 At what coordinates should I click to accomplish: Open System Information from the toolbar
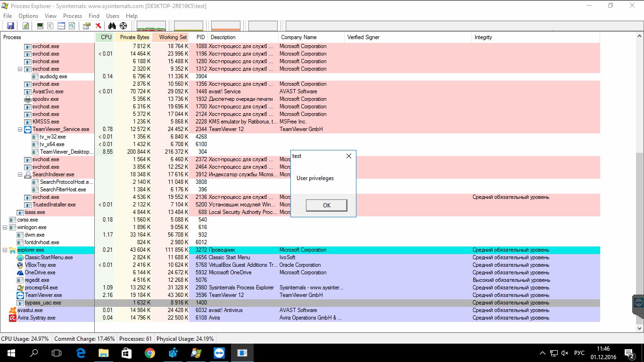coord(40,26)
